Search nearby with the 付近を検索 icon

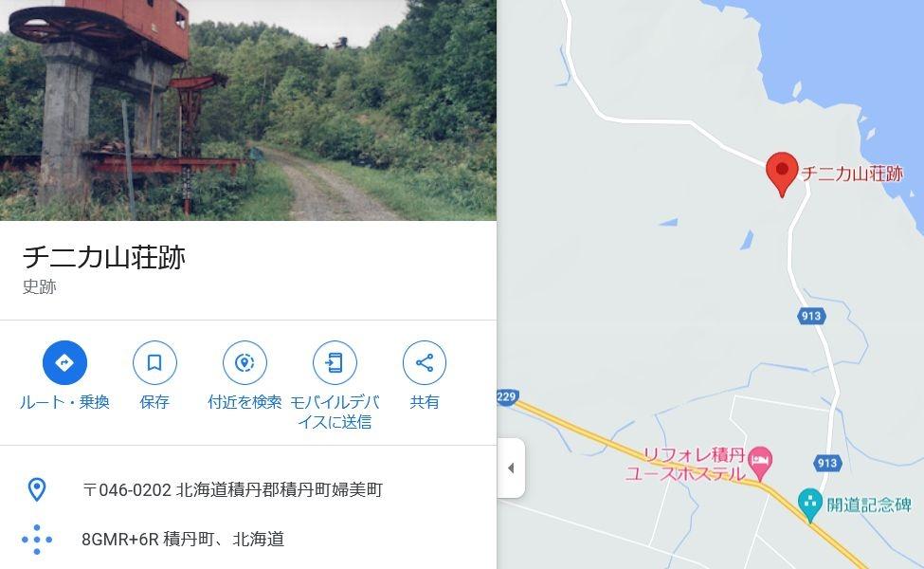coord(245,362)
